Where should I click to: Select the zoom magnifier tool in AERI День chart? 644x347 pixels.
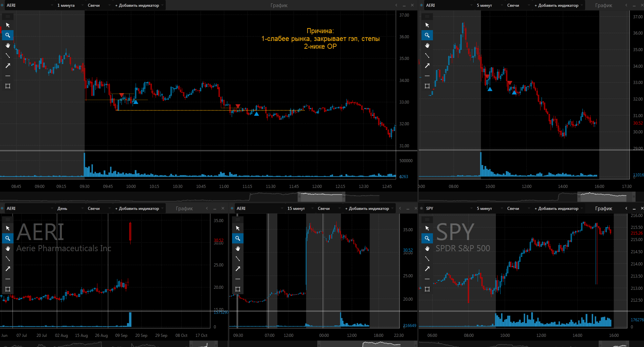click(8, 238)
